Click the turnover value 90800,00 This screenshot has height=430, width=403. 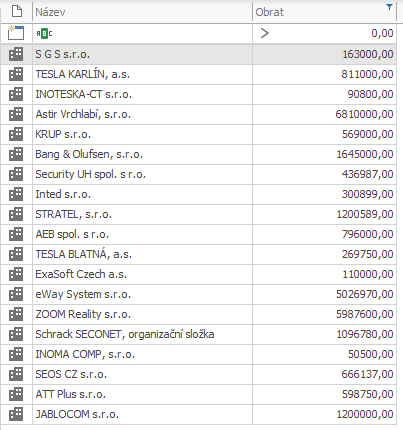click(x=370, y=94)
